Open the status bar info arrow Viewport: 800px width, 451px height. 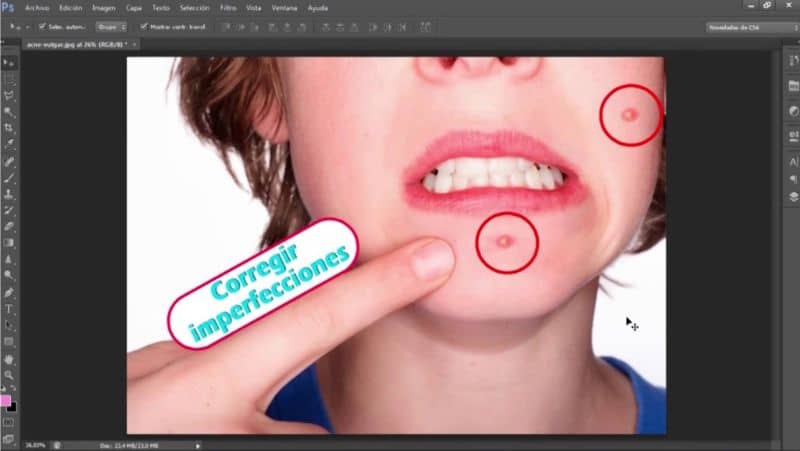point(197,446)
